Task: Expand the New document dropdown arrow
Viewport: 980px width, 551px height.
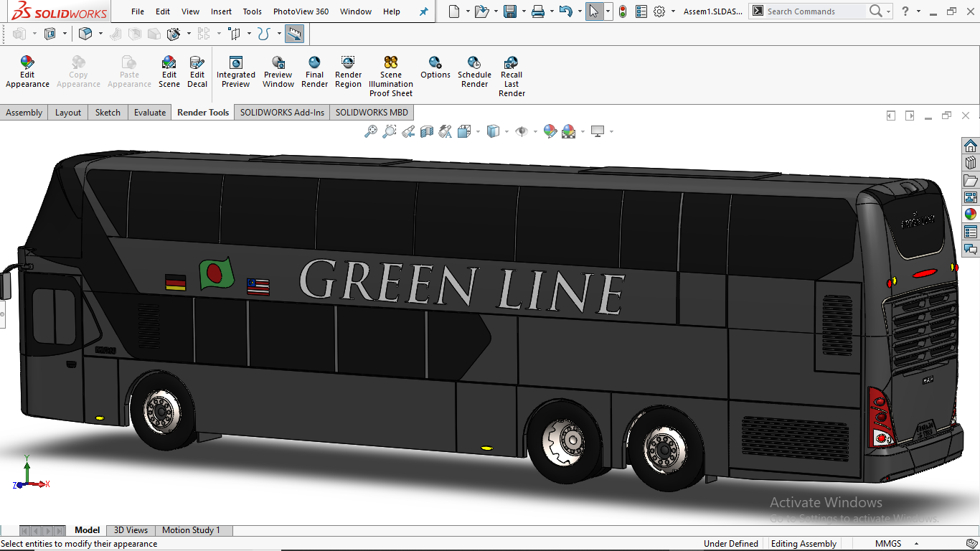Action: point(467,11)
